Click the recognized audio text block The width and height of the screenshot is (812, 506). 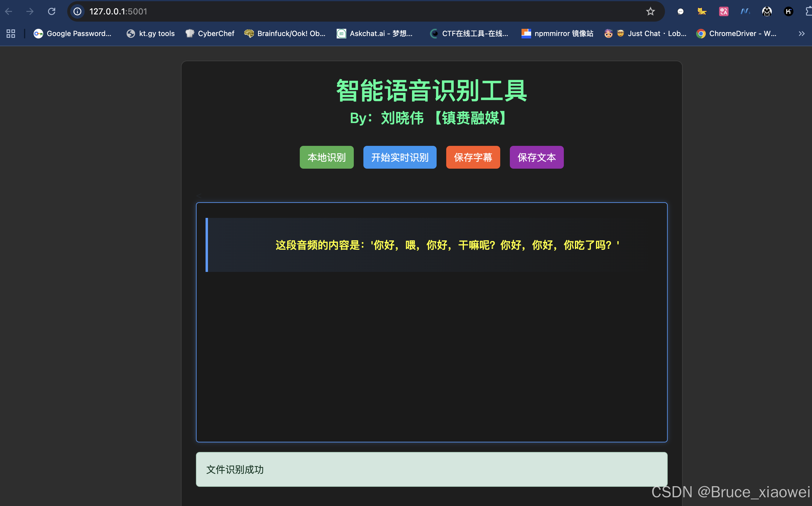click(447, 245)
